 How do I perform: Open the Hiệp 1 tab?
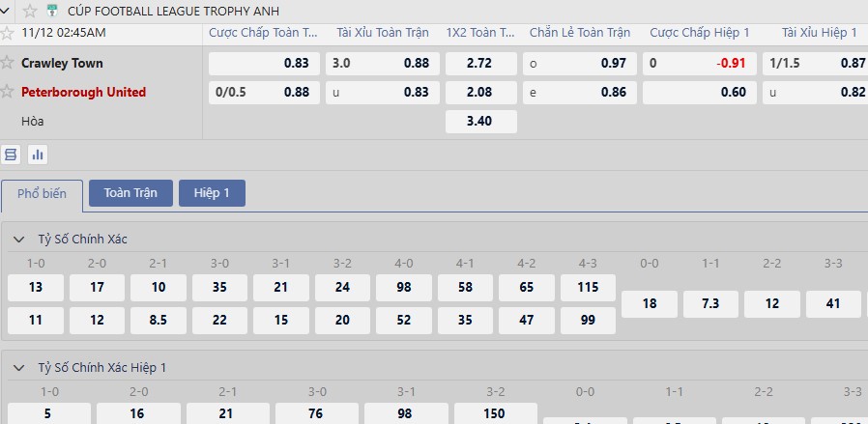pos(212,193)
